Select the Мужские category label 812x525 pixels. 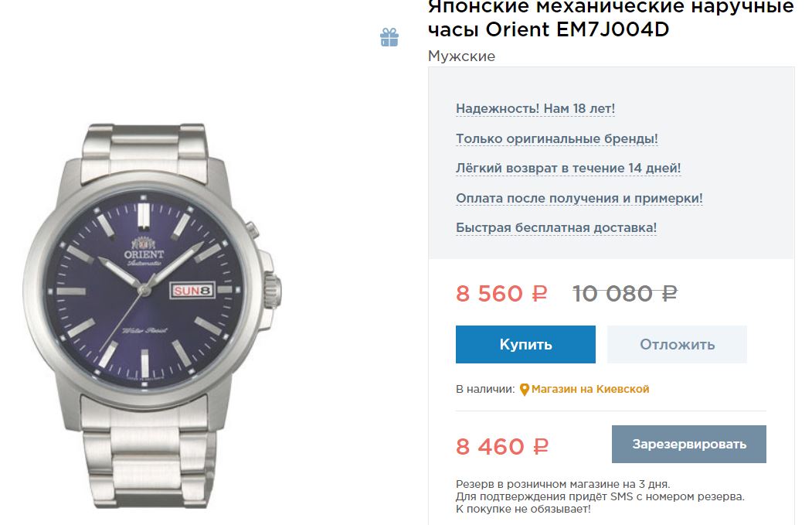pyautogui.click(x=461, y=56)
